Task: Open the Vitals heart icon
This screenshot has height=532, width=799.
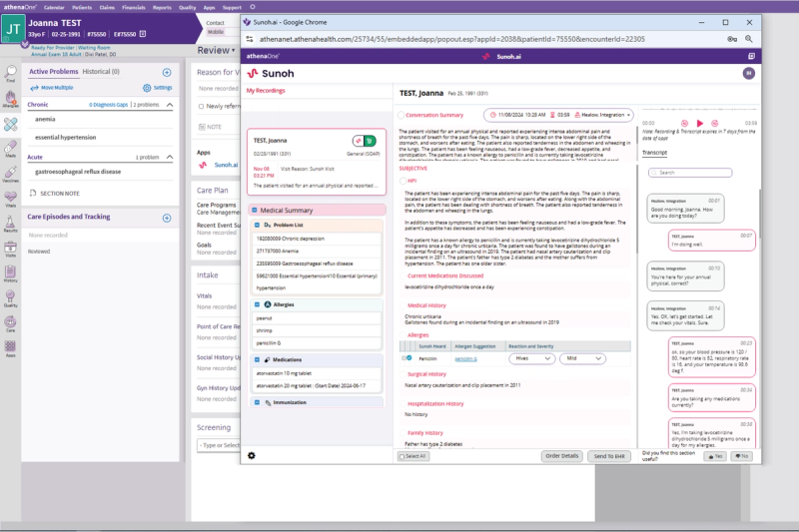Action: click(x=11, y=199)
